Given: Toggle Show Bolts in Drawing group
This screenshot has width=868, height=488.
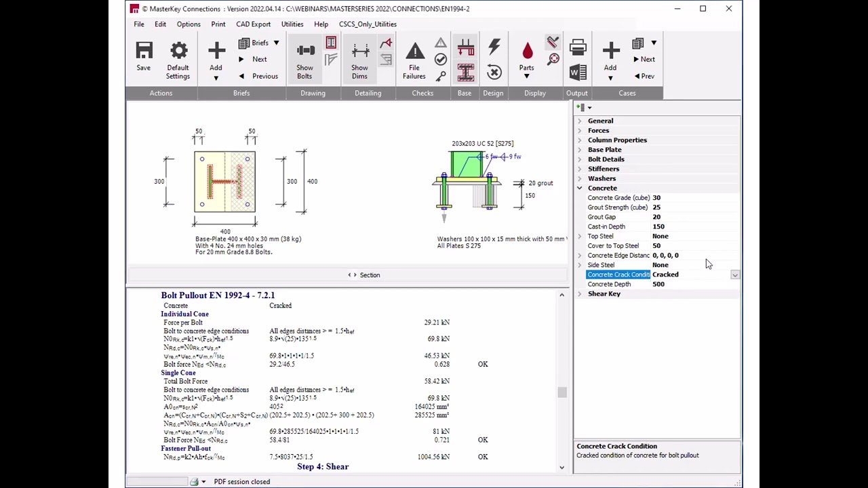Looking at the screenshot, I should [x=305, y=60].
